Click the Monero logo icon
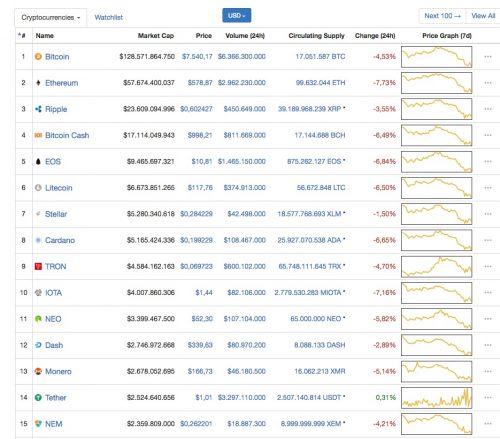The image size is (500, 439). pos(38,371)
